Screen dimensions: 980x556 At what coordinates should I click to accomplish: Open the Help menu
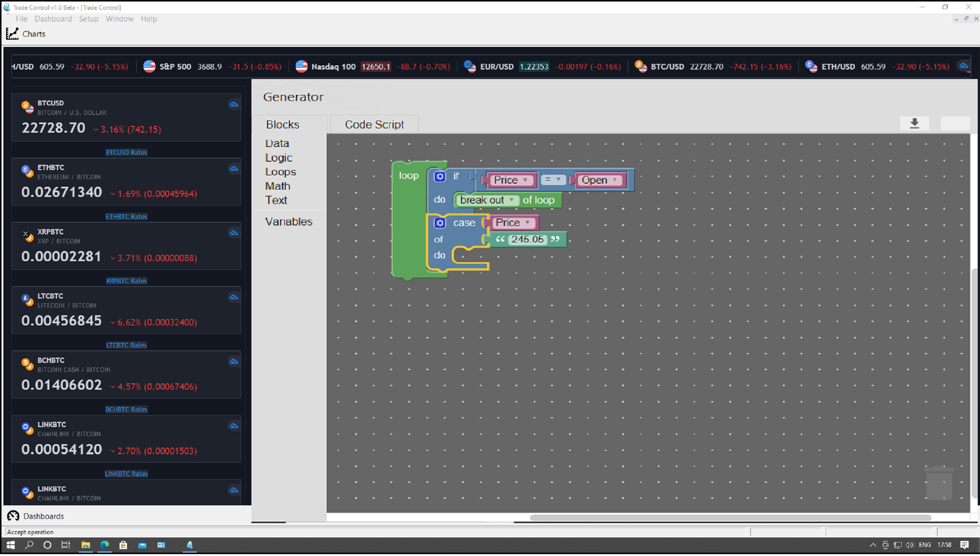pos(149,19)
